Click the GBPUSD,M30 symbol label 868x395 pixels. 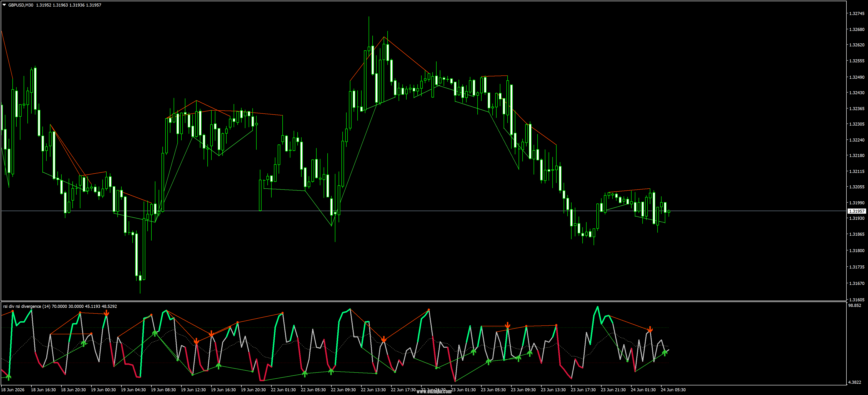coord(21,5)
